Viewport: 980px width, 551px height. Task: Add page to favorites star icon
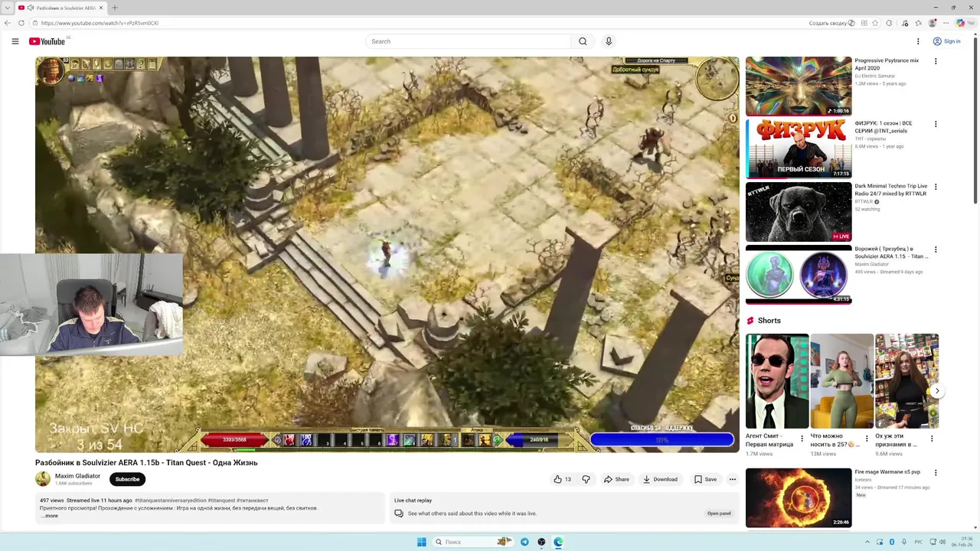pos(875,23)
